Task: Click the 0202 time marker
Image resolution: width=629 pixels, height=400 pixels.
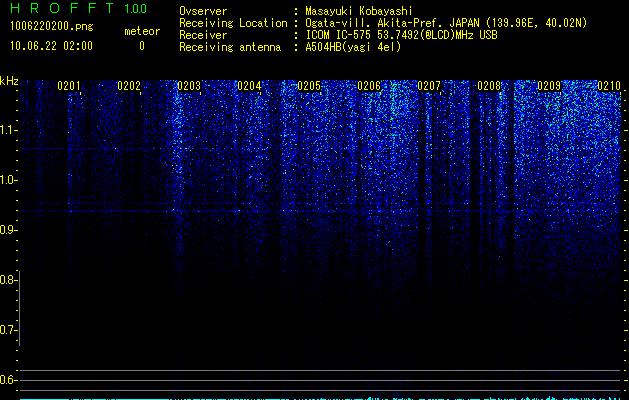Action: 129,86
